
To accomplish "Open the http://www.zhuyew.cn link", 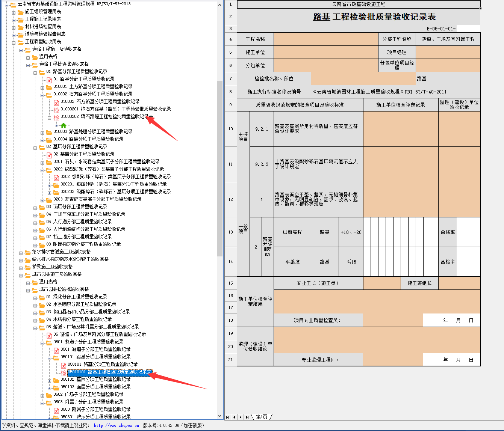I will pos(116,426).
